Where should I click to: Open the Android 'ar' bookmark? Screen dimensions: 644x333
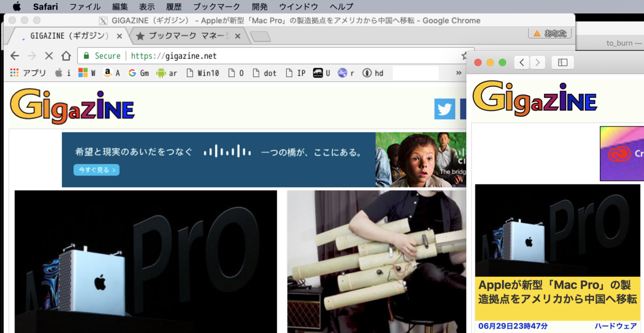pyautogui.click(x=166, y=73)
